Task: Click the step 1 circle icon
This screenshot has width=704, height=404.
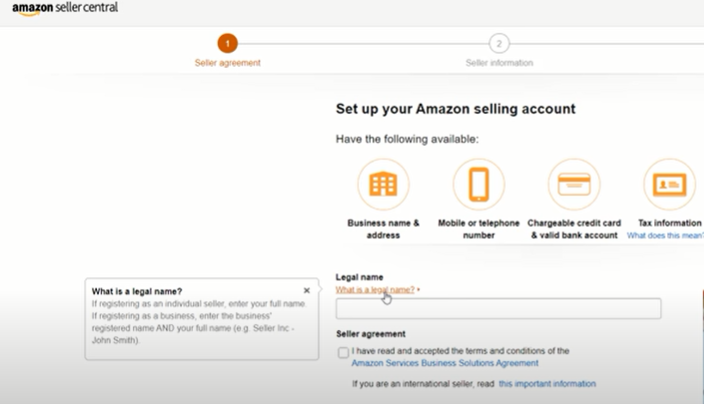Action: (x=228, y=43)
